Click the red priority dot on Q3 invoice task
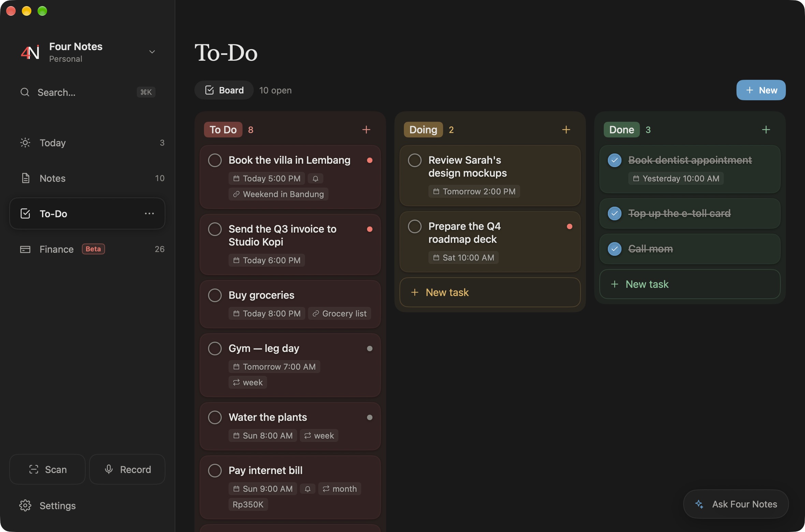The width and height of the screenshot is (805, 532). click(370, 229)
